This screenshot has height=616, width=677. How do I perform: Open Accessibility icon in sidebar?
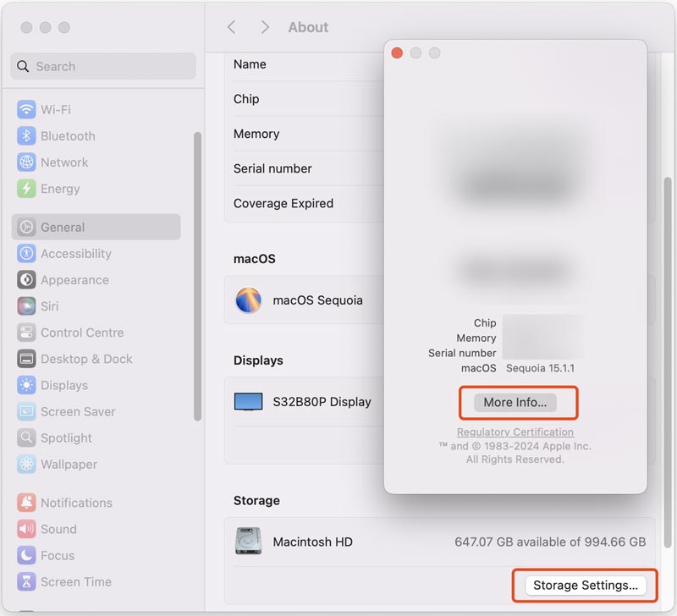pyautogui.click(x=26, y=254)
